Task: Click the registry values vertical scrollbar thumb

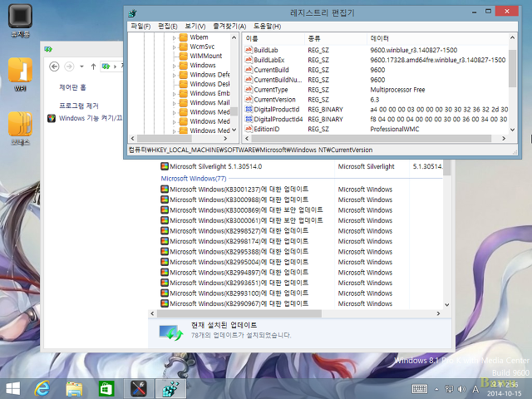Action: click(512, 68)
